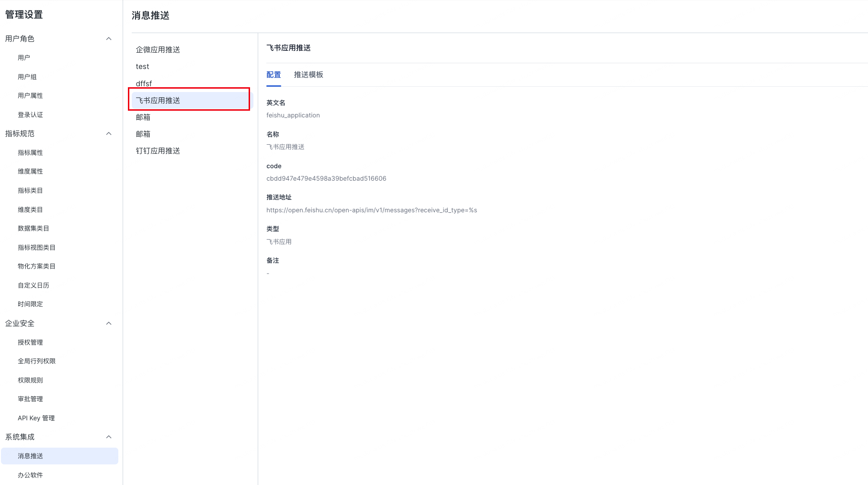This screenshot has height=485, width=868.
Task: Switch to the 推送模板 tab
Action: pos(308,75)
